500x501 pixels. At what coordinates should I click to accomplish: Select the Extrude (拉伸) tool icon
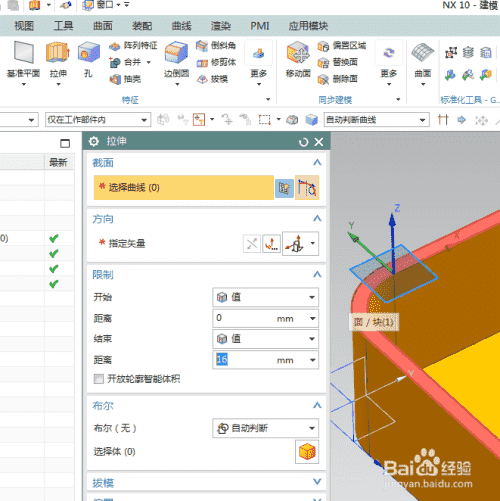point(58,52)
